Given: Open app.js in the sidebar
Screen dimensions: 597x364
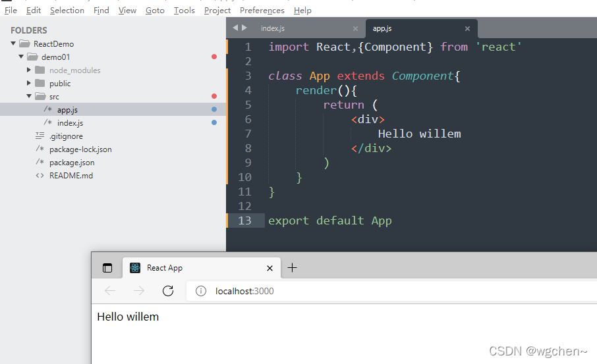Looking at the screenshot, I should (113, 109).
